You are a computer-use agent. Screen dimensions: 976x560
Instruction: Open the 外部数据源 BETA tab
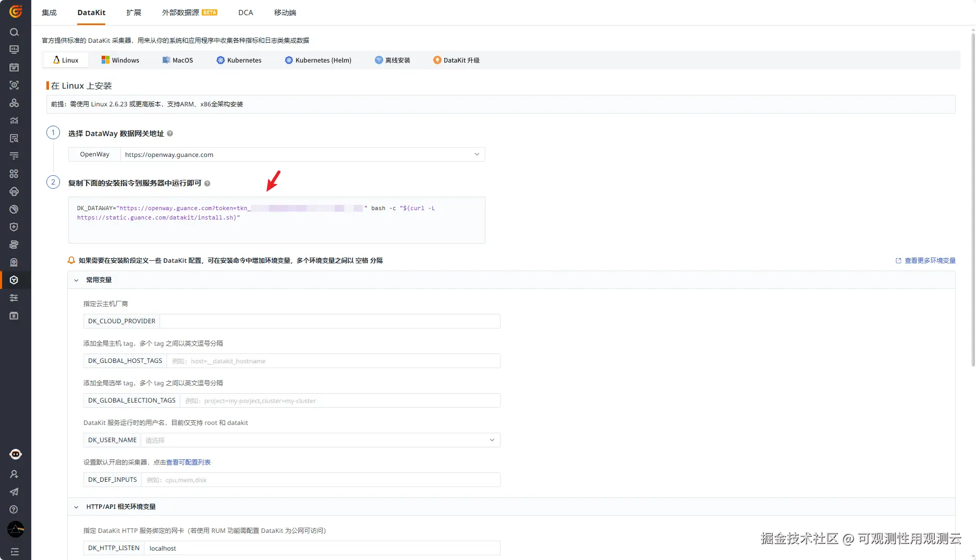click(189, 13)
